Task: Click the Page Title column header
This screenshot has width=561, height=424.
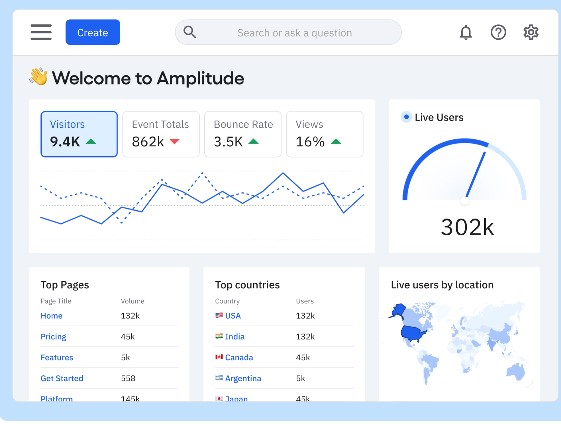Action: [56, 301]
